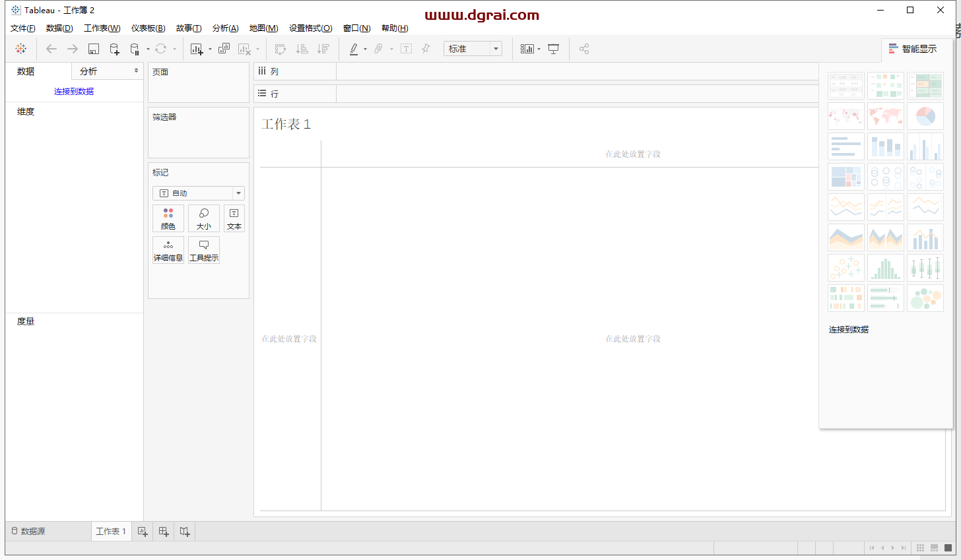Click the 文本 text marks button

(x=234, y=218)
